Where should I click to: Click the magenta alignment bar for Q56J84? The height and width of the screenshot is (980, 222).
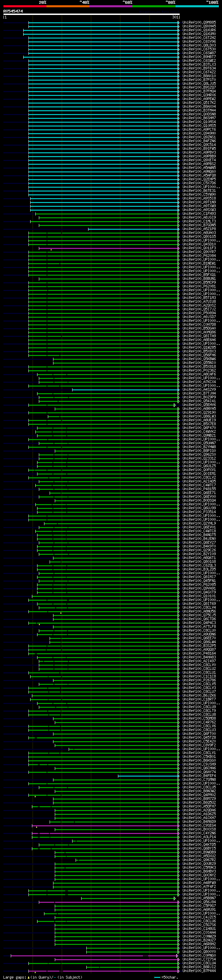109,902
